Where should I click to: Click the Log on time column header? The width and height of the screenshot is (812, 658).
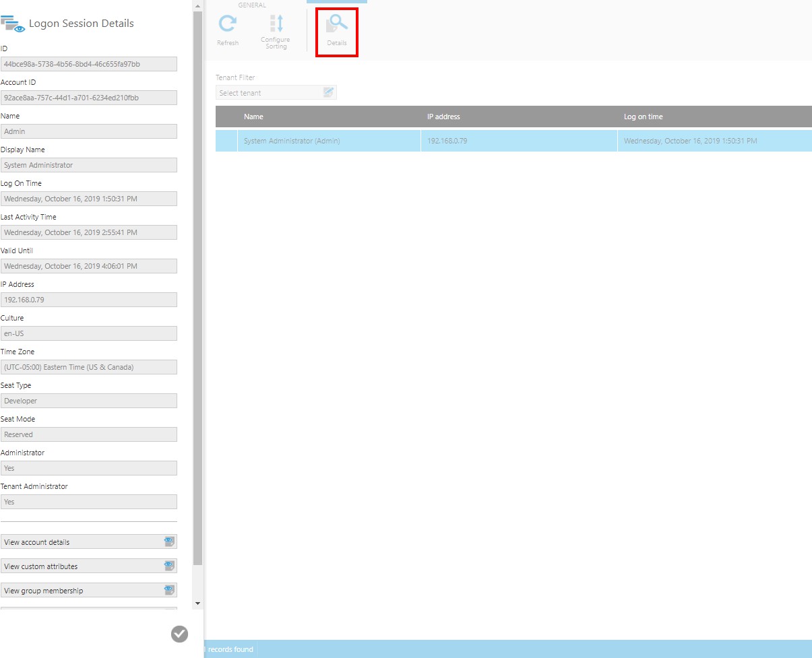tap(643, 116)
